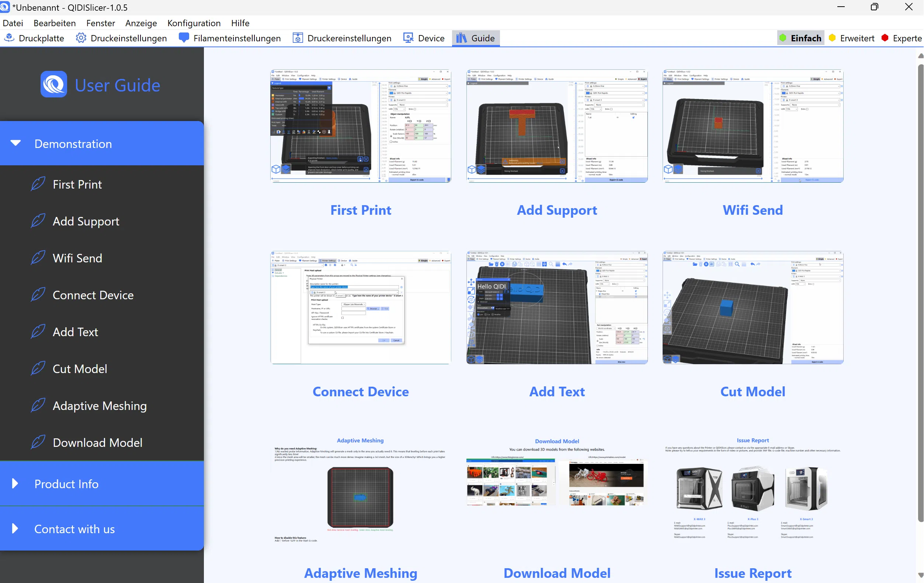Open the Connect Device dialog thumbnail
Viewport: 924px width, 583px height.
(361, 308)
